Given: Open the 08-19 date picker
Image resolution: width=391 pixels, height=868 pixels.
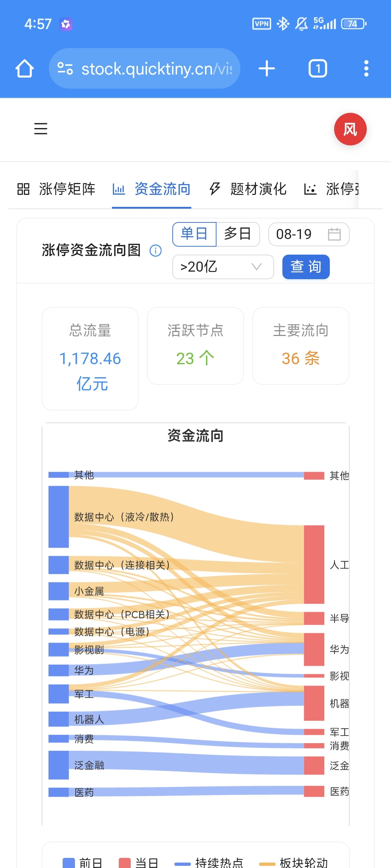Looking at the screenshot, I should pyautogui.click(x=309, y=234).
